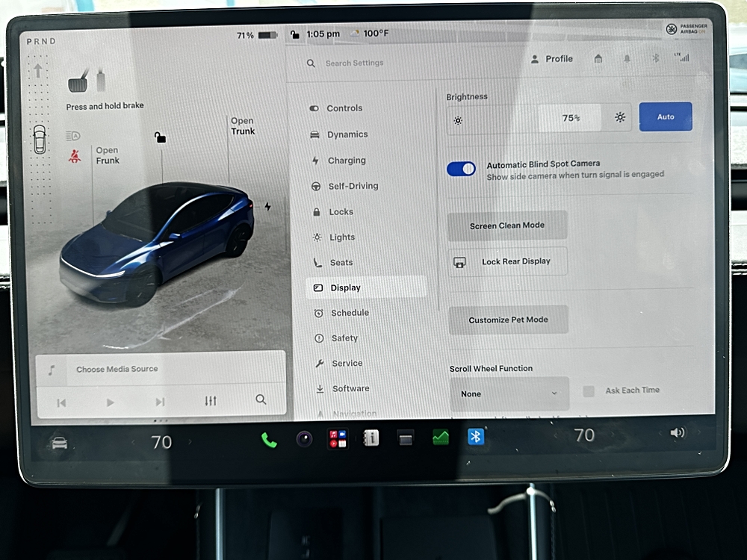Launch the app launcher grid icon

pyautogui.click(x=338, y=438)
